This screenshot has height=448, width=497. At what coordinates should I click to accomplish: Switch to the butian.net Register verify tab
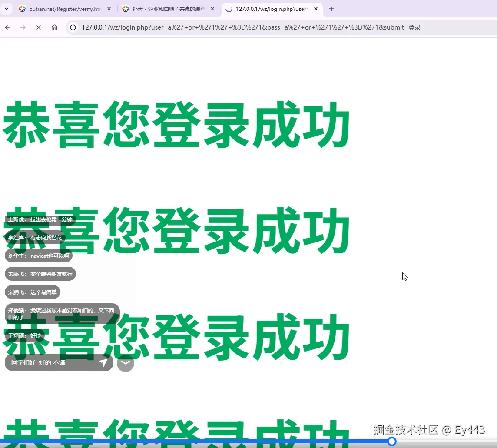pyautogui.click(x=65, y=9)
